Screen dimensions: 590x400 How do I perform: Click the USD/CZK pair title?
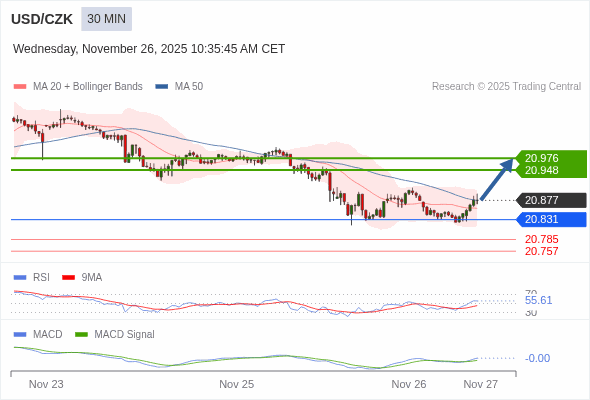[42, 19]
